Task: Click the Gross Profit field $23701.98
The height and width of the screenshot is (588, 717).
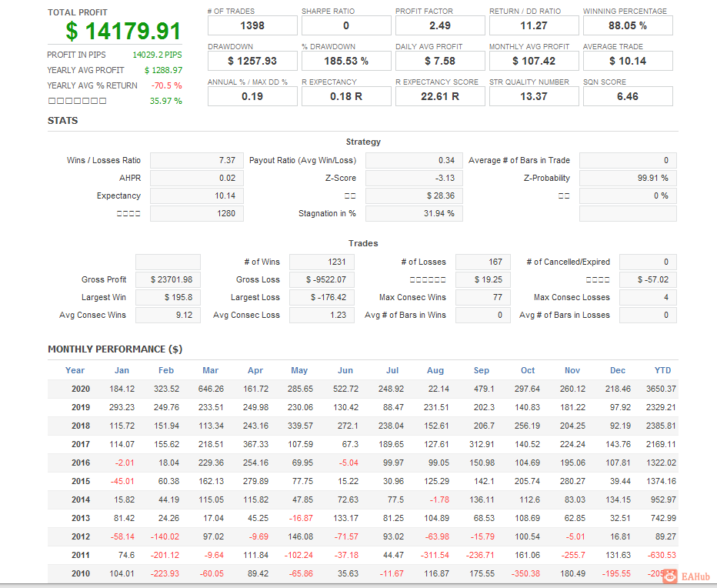Action: point(168,279)
